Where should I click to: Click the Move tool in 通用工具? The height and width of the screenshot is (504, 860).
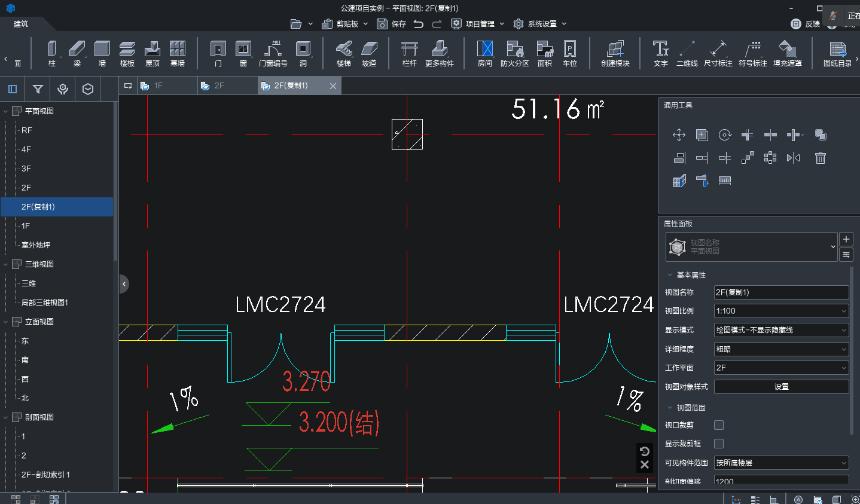tap(679, 135)
